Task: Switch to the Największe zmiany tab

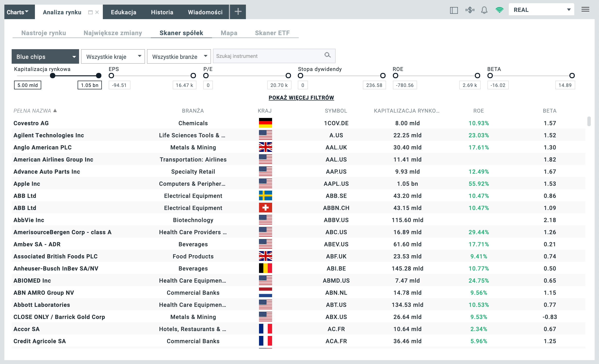Action: [x=113, y=33]
